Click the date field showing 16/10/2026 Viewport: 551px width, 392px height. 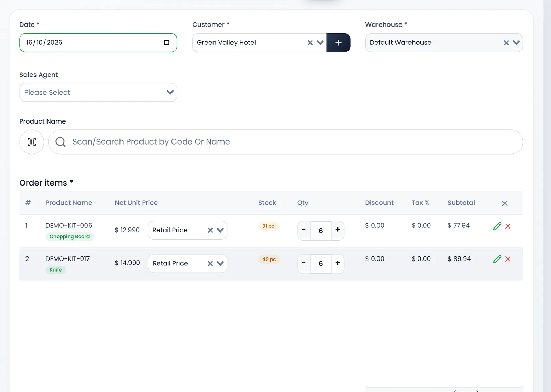coord(98,43)
